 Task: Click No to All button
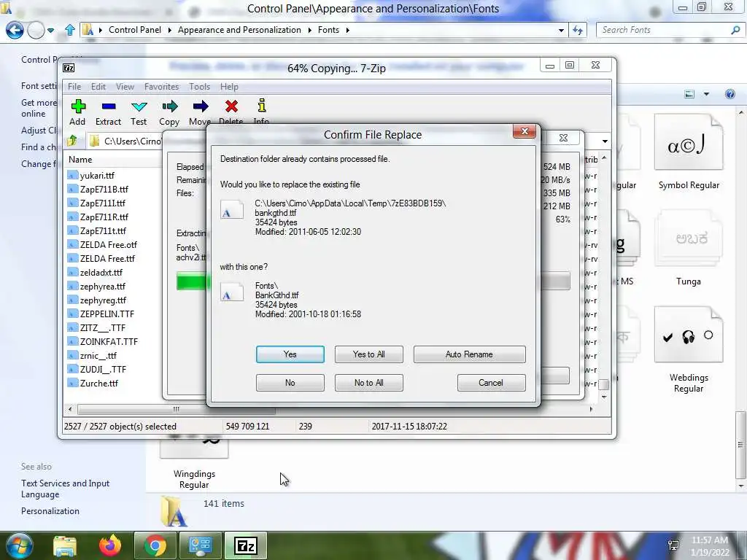pyautogui.click(x=368, y=383)
